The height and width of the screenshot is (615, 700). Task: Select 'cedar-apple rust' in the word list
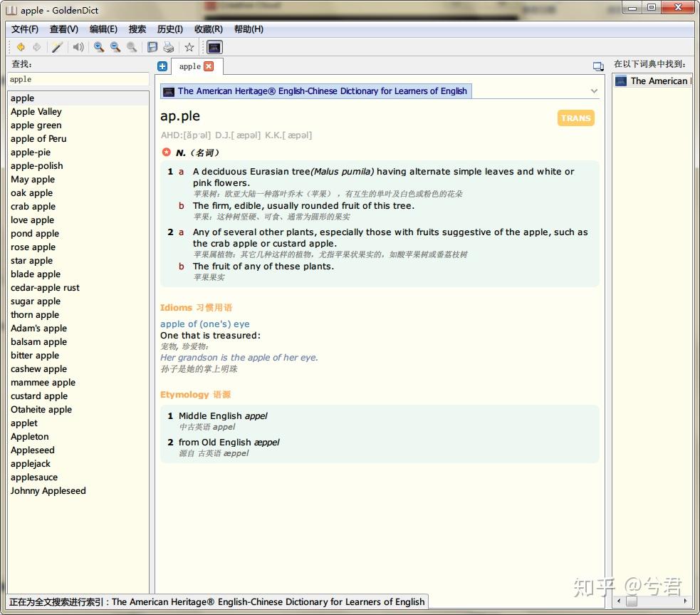[78, 288]
